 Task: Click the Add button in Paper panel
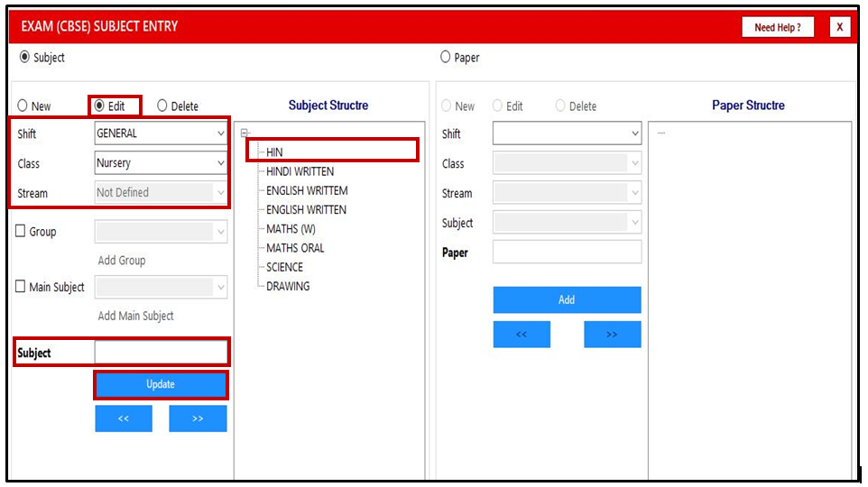click(x=567, y=300)
